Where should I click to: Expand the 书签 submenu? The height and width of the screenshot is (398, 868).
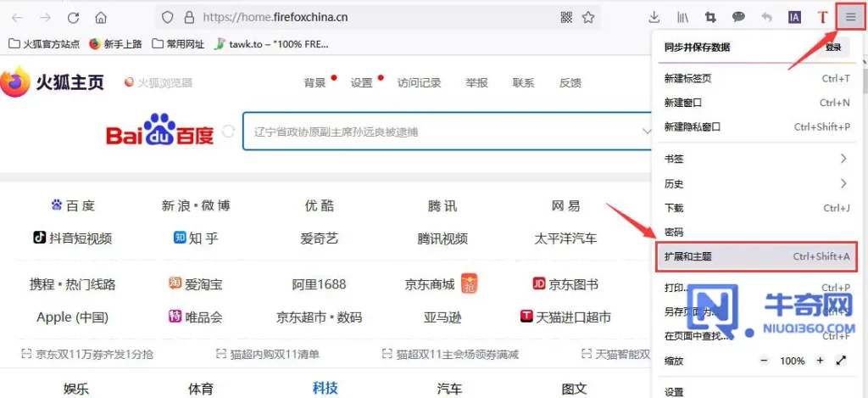757,159
